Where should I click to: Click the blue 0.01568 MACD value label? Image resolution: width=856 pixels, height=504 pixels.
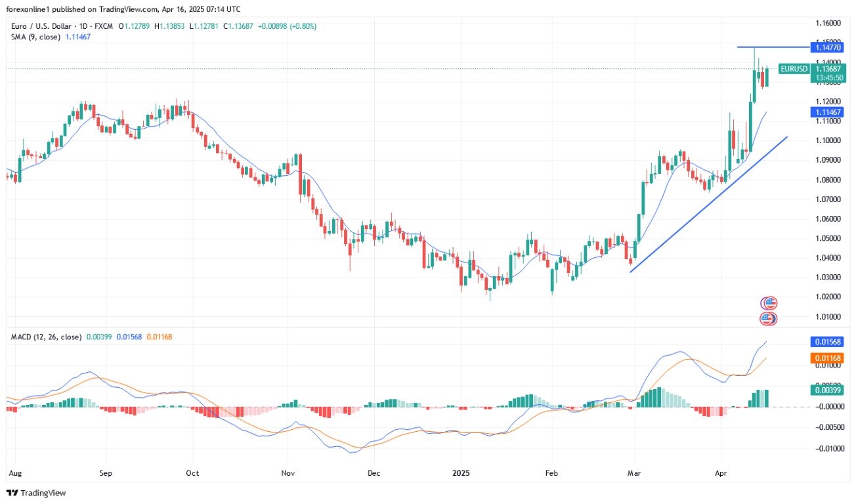(829, 342)
